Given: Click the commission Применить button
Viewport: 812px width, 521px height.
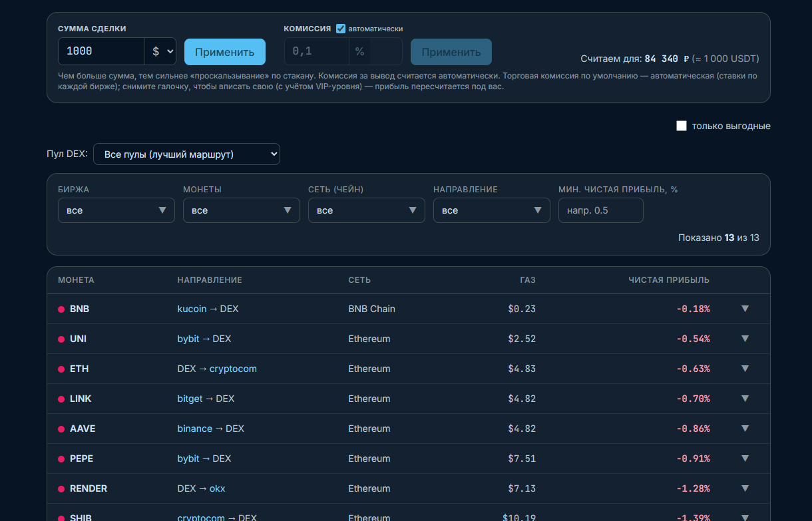Looking at the screenshot, I should tap(451, 52).
